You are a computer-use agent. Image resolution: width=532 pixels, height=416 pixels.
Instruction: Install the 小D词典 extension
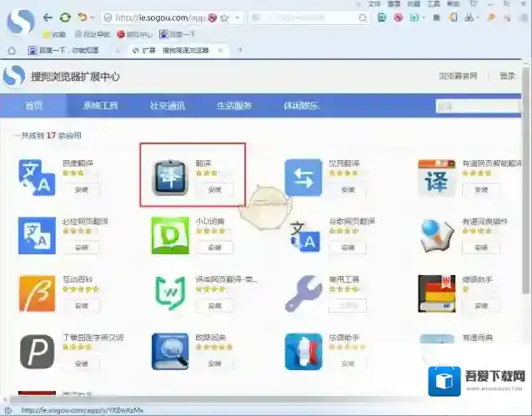214,248
